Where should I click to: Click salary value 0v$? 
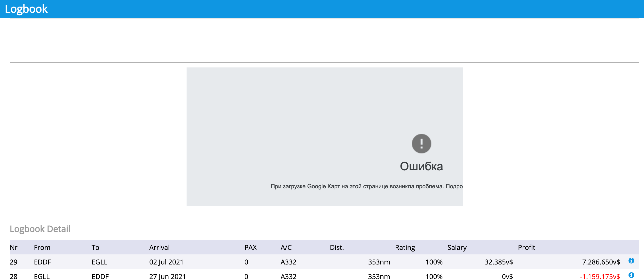tap(507, 277)
